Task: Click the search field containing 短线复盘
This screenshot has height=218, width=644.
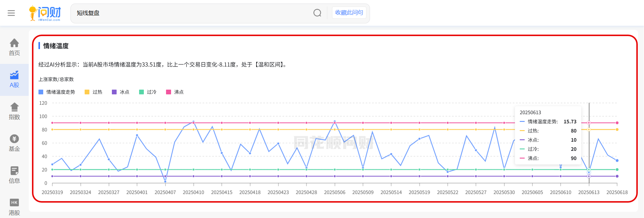Action: [192, 13]
